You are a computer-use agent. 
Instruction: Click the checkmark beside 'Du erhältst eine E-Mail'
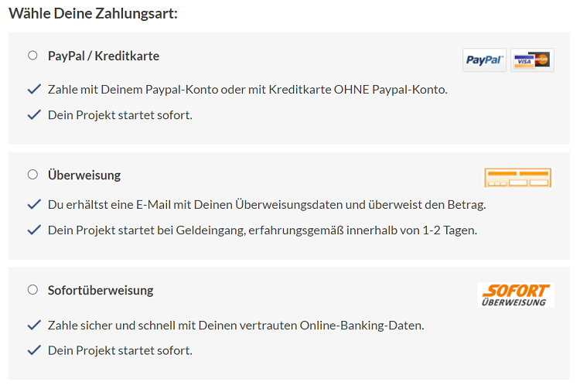click(34, 204)
